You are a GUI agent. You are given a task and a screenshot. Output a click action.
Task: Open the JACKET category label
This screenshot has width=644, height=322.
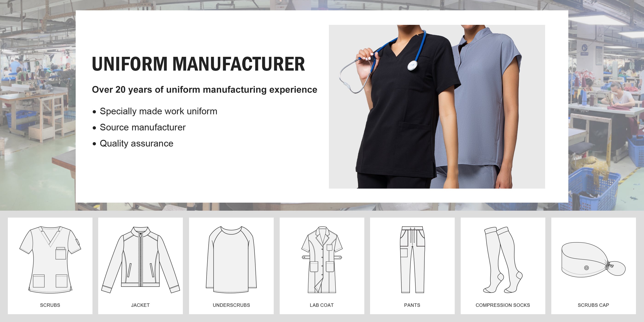141,305
